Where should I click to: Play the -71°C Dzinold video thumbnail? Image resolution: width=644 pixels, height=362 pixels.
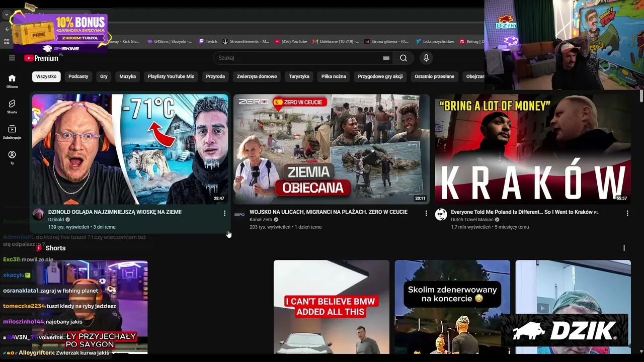(130, 149)
